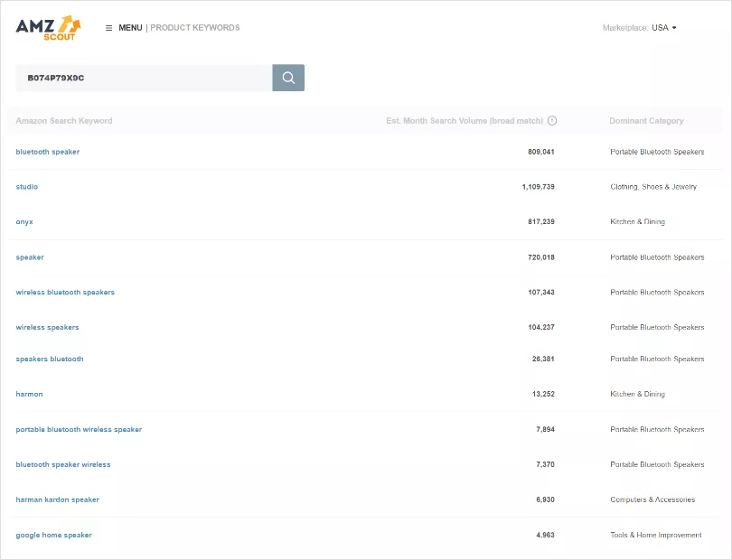This screenshot has height=560, width=732.
Task: Click Tools & Home Improvement category
Action: coord(656,535)
